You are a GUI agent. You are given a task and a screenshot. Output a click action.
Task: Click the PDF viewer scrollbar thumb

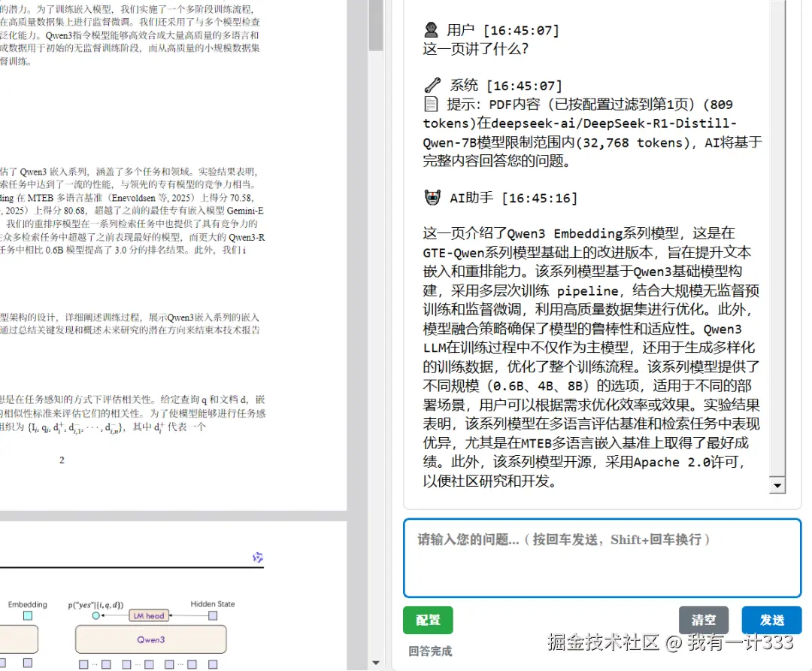pos(376,25)
